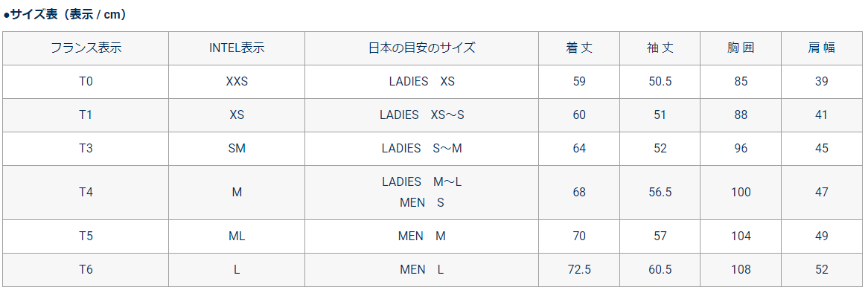The height and width of the screenshot is (293, 868).
Task: Click the XXS cell
Action: [237, 82]
